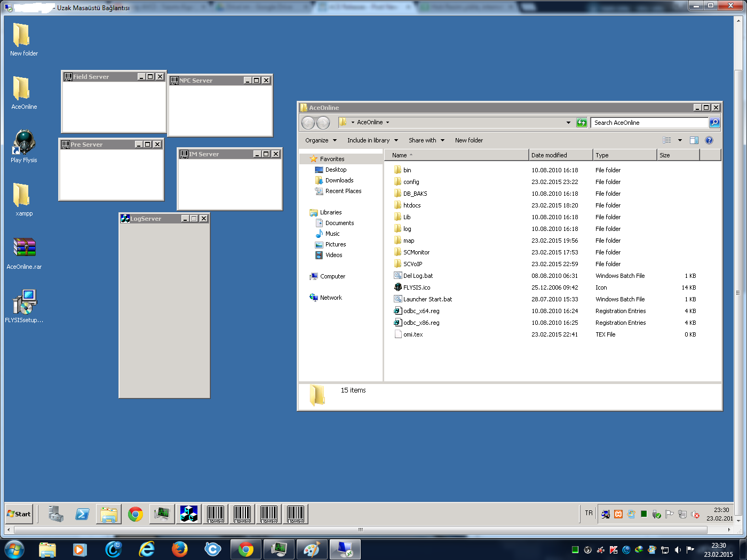
Task: Sort files by the Type column
Action: point(624,155)
